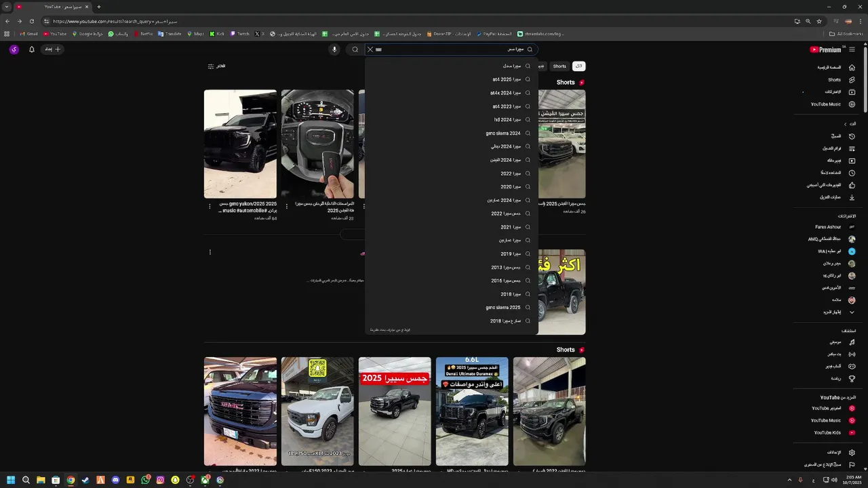The width and height of the screenshot is (868, 488).
Task: Open YouTube Studio from the sidebar
Action: click(833, 408)
